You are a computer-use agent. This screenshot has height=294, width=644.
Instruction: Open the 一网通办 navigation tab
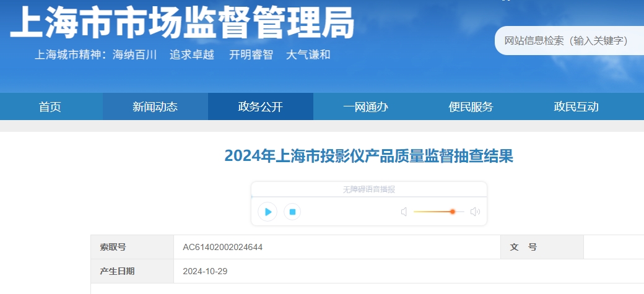[366, 106]
